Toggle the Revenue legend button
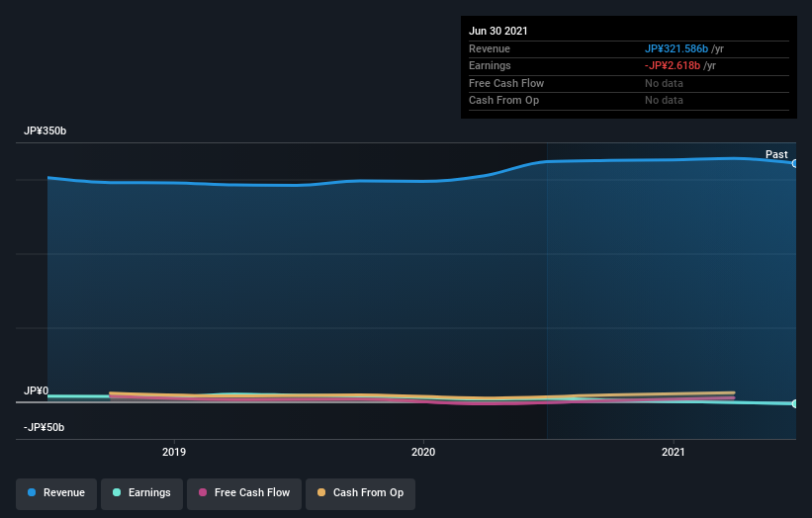Viewport: 812px width, 518px height. coord(56,493)
